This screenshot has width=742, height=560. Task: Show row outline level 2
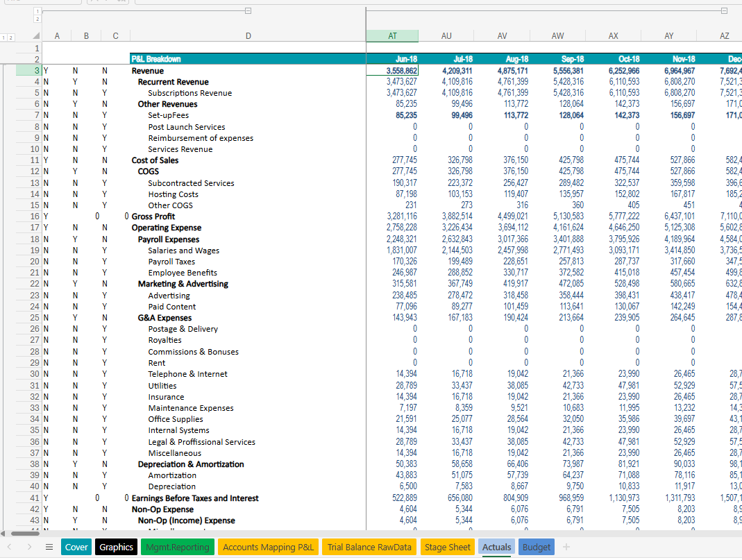click(x=11, y=37)
